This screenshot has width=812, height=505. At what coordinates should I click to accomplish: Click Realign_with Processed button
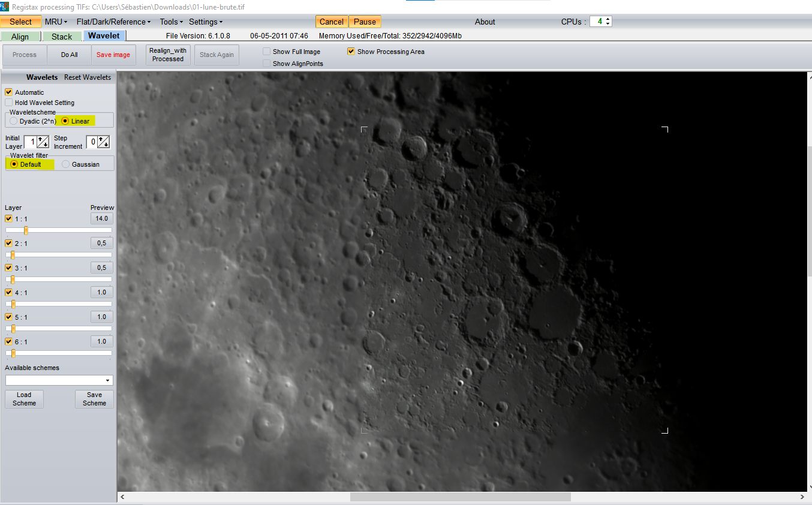[168, 55]
